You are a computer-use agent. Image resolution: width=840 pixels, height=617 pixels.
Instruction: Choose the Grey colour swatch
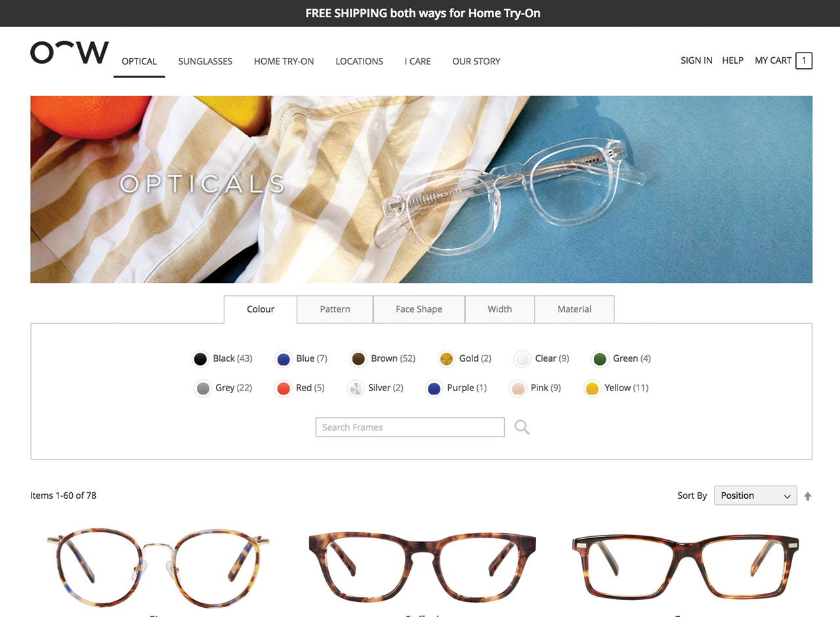pyautogui.click(x=203, y=389)
